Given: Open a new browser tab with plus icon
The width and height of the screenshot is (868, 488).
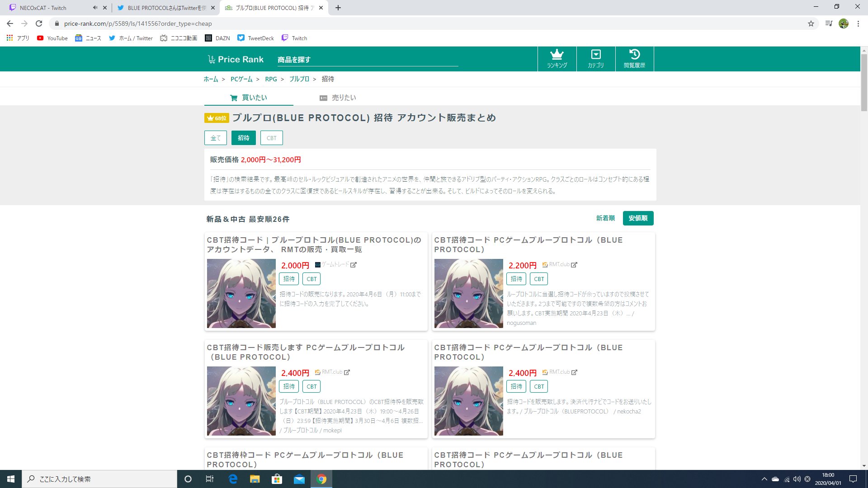Looking at the screenshot, I should (338, 8).
